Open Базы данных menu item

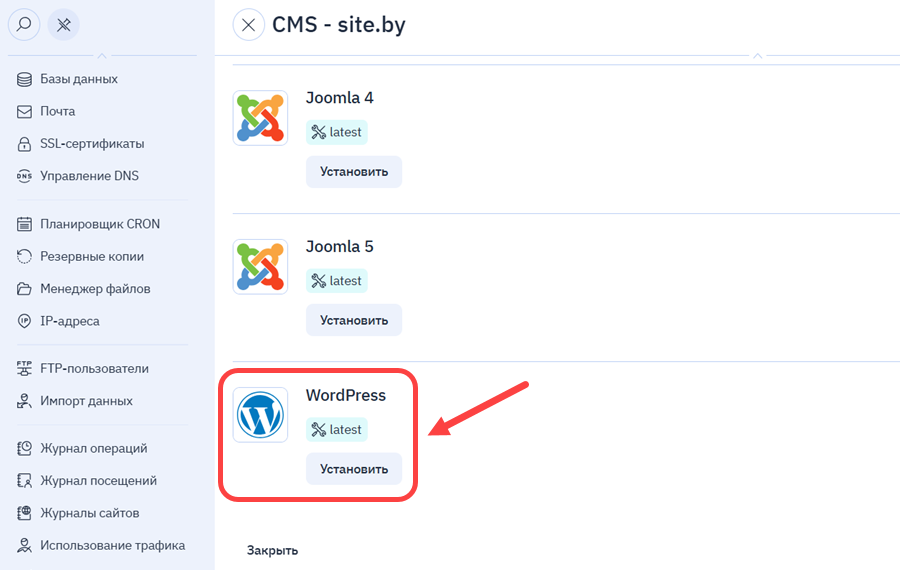pyautogui.click(x=79, y=79)
